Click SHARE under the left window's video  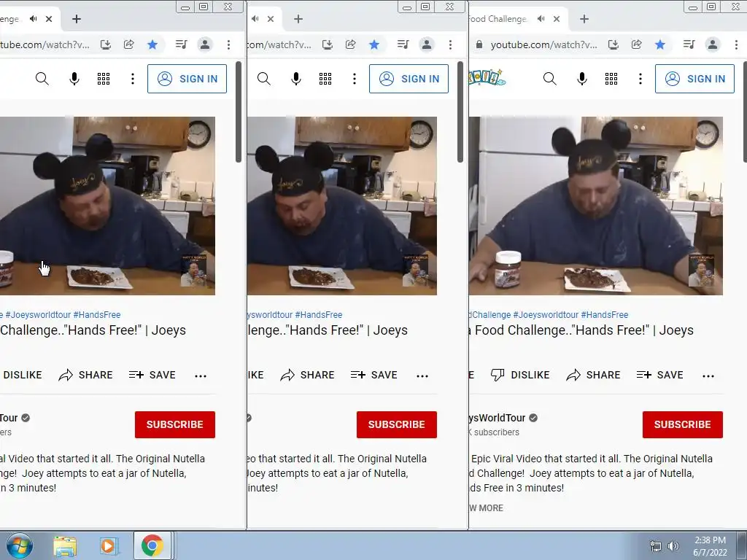(86, 376)
